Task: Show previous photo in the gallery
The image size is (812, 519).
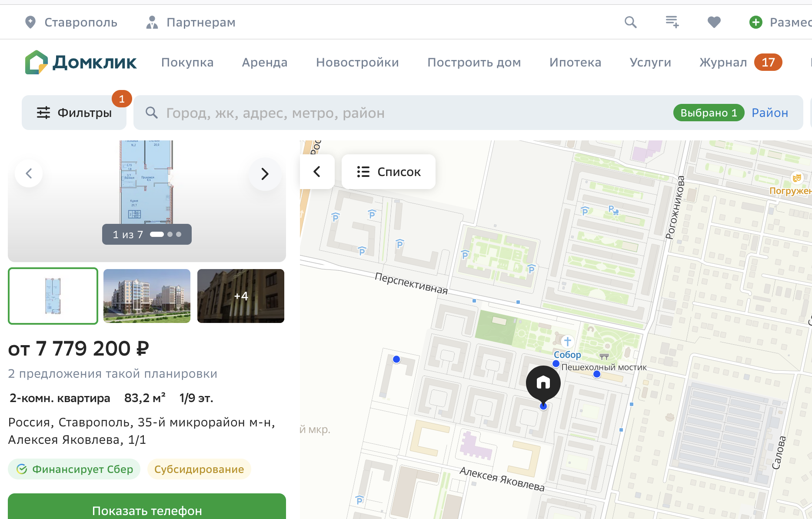Action: [x=29, y=173]
